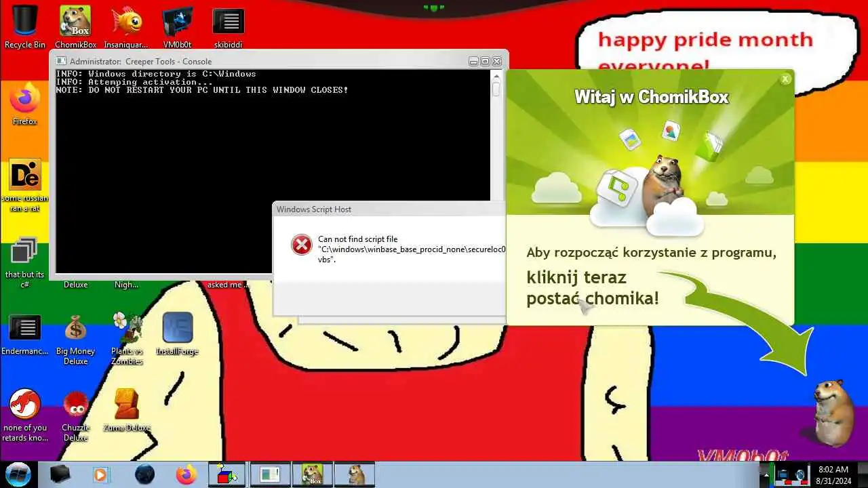
Task: Open the Windows Start menu orb
Action: 18,474
